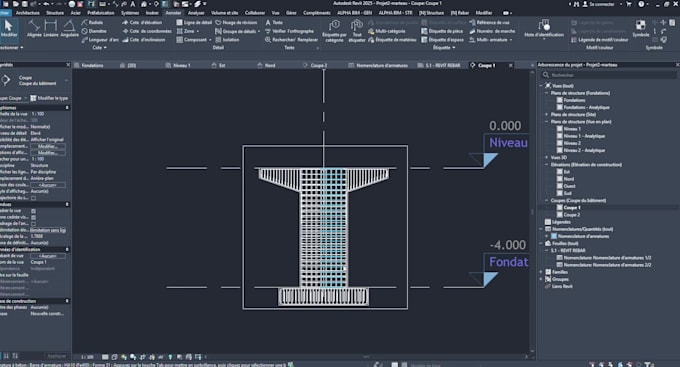Insert an Isolation detail
The width and height of the screenshot is (680, 367).
227,40
